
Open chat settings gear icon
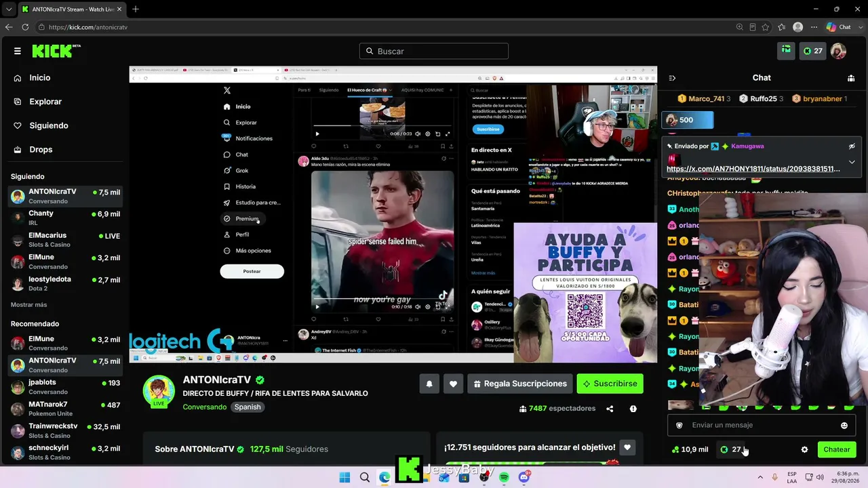click(804, 449)
